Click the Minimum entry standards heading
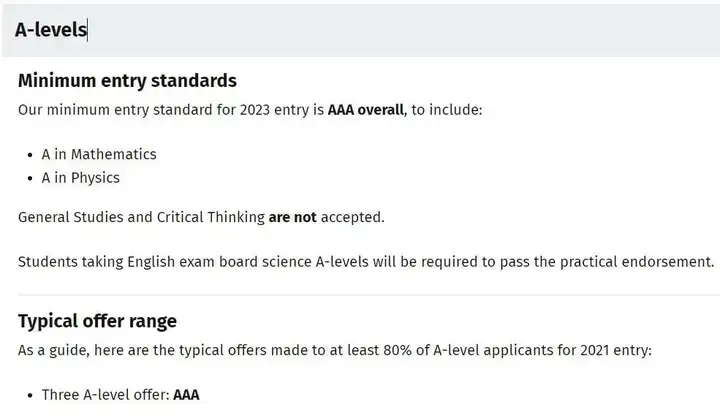The width and height of the screenshot is (720, 418). click(x=127, y=80)
